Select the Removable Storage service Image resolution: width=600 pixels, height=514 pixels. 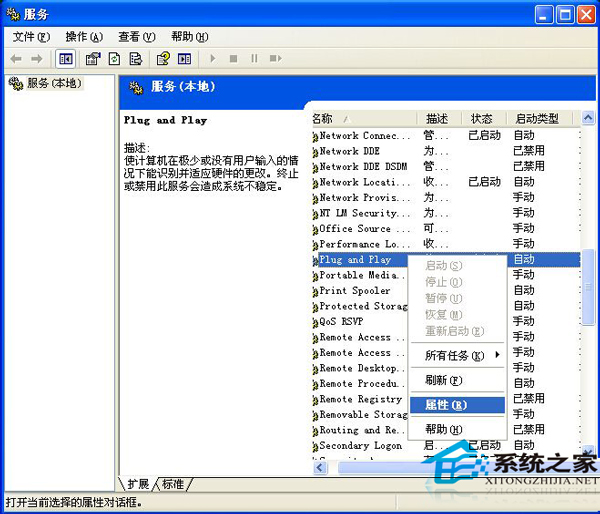tap(360, 414)
